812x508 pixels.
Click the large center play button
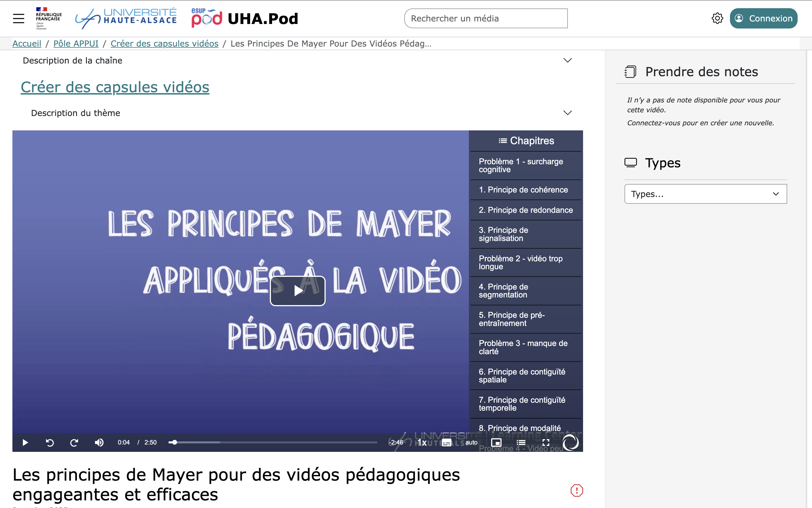coord(298,291)
